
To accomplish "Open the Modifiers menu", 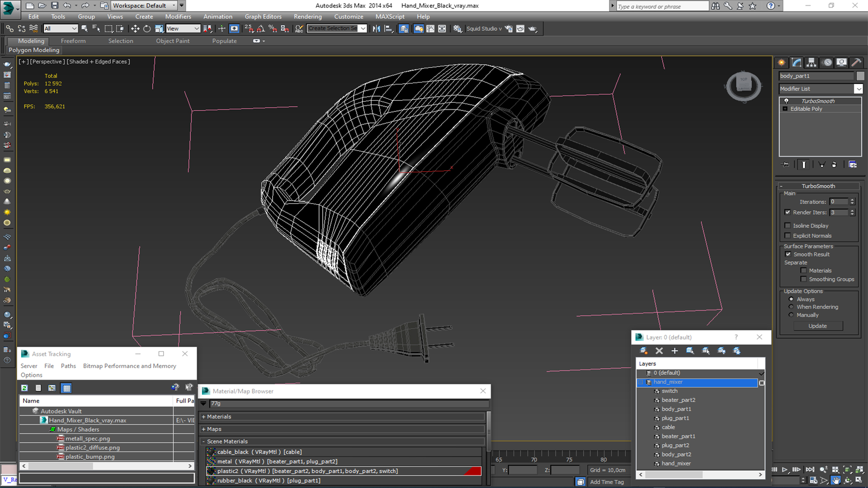I will pyautogui.click(x=178, y=16).
